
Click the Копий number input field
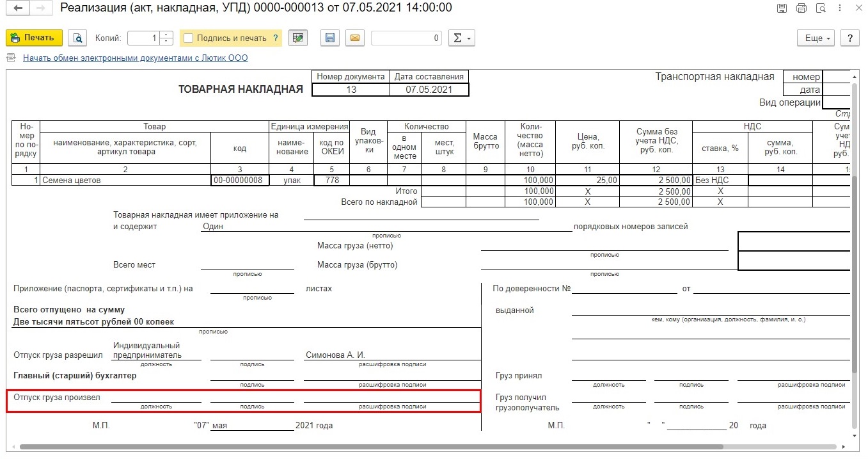(143, 38)
